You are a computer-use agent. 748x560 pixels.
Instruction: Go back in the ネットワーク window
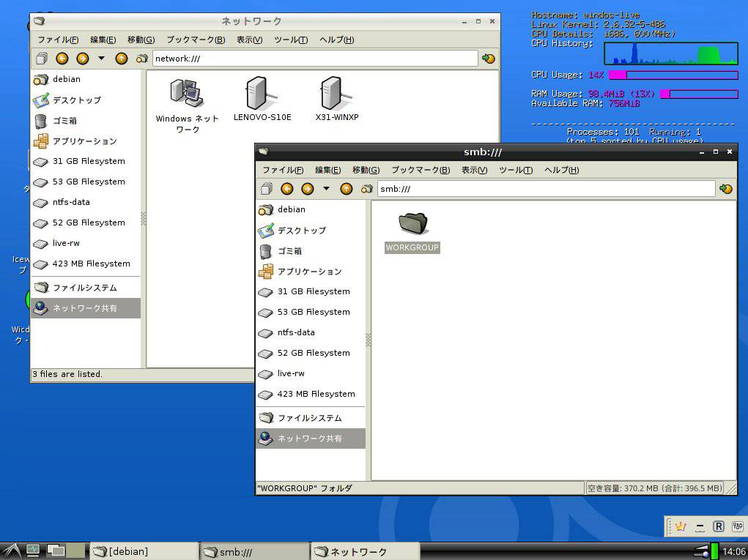point(62,59)
